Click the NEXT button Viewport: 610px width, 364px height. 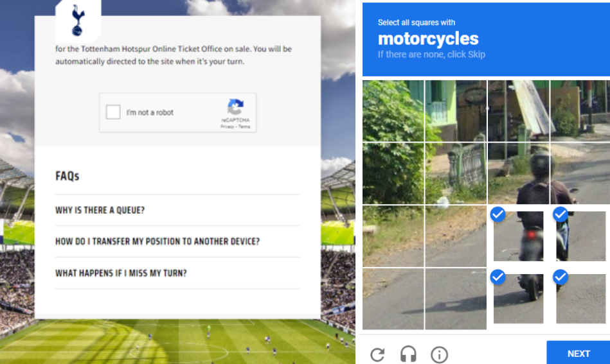(578, 353)
